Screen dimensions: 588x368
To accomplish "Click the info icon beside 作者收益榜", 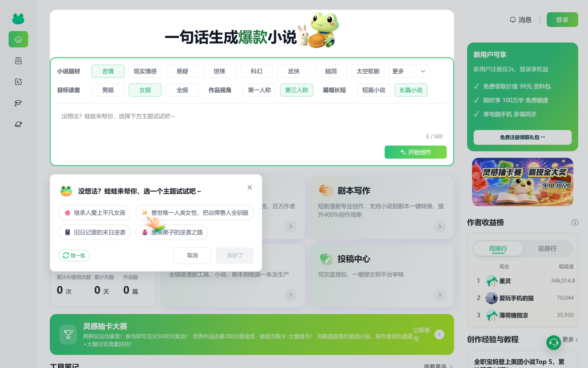I will [575, 223].
